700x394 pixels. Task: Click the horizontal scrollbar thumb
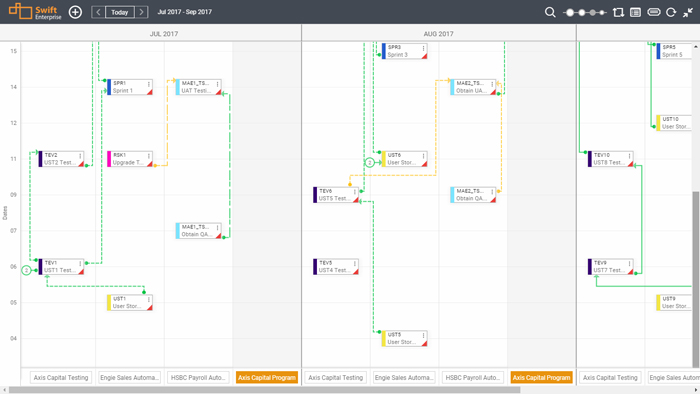tap(264, 390)
